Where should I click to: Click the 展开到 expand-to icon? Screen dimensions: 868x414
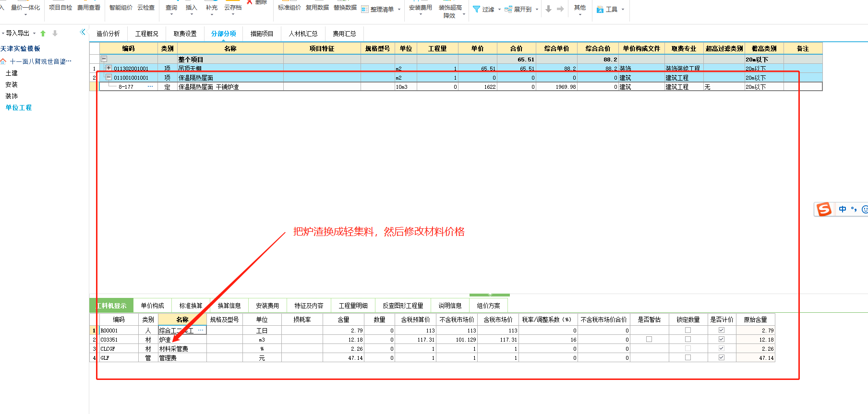pos(508,9)
